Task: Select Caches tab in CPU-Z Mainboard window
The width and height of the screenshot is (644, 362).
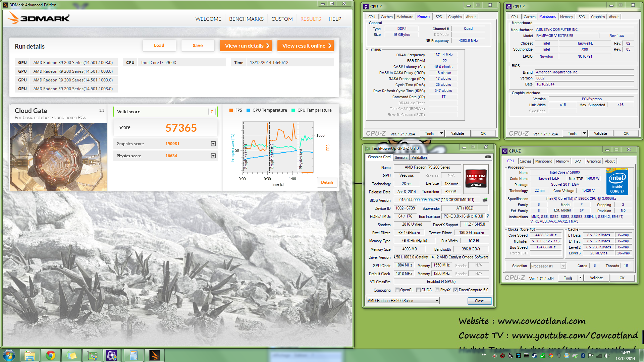Action: pyautogui.click(x=529, y=17)
